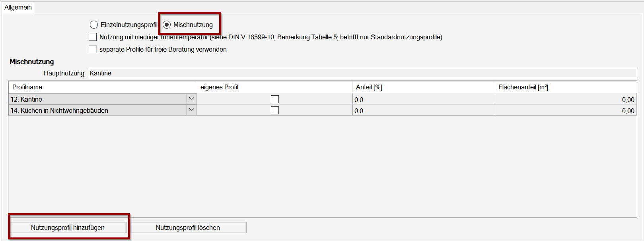Screen dimensions: 644x241
Task: Enable Nutzung mit niedriger Innentemperatur checkbox
Action: point(93,37)
